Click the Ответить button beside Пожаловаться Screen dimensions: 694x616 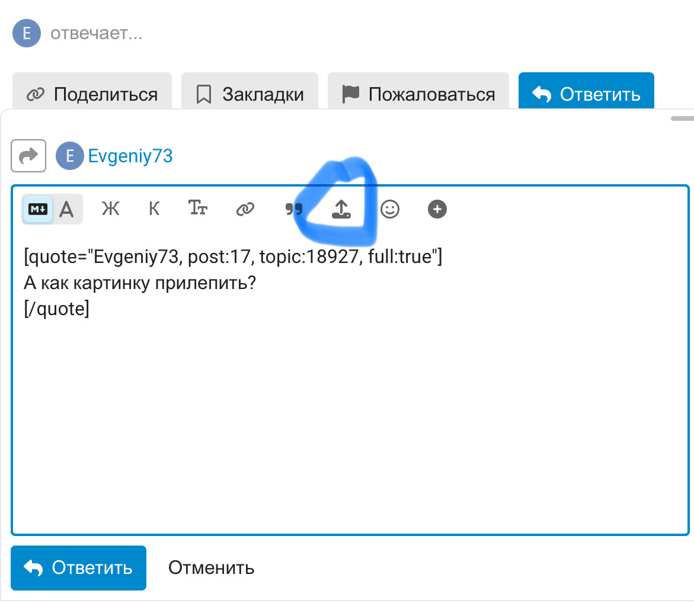tap(586, 94)
